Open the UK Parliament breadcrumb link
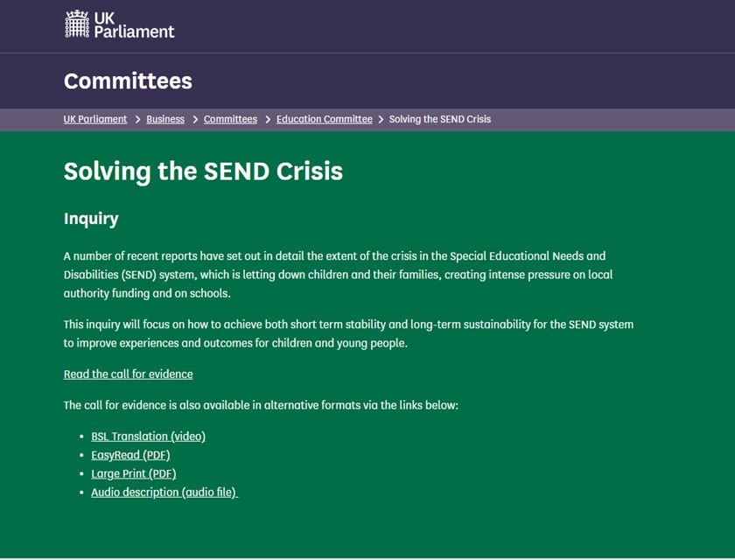The width and height of the screenshot is (735, 560). pos(94,119)
